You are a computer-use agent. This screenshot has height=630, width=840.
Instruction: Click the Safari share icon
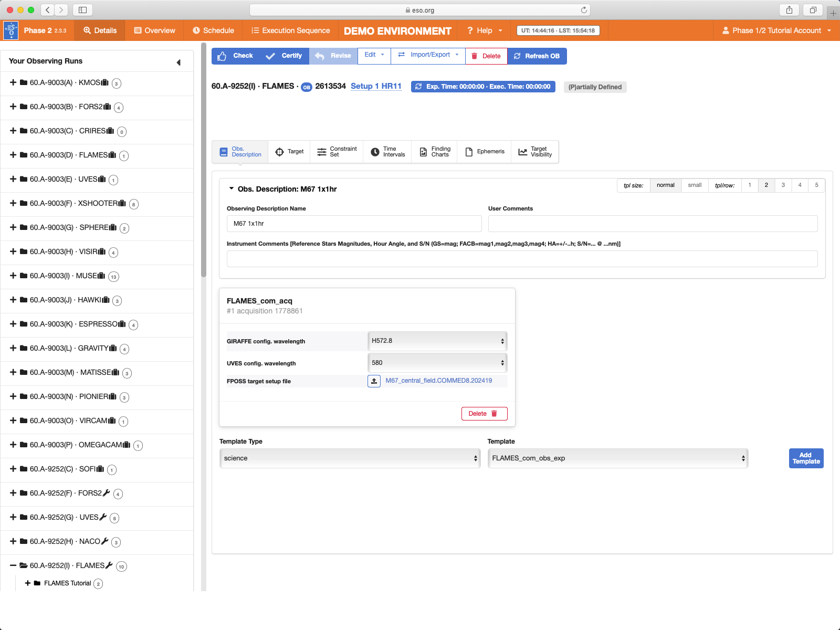point(789,10)
